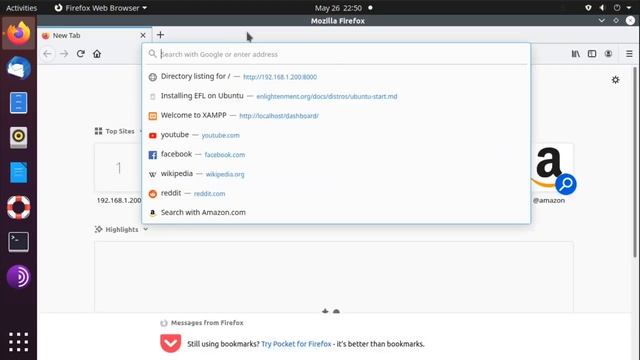Go forward with the forward arrow
640x360 pixels.
(64, 54)
